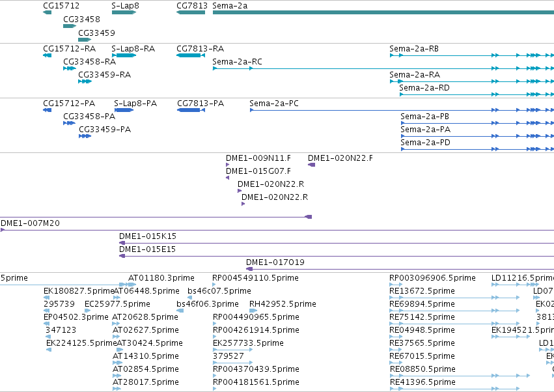Select the CG15712-RA transcript label
This screenshot has height=392, width=554.
(69, 48)
